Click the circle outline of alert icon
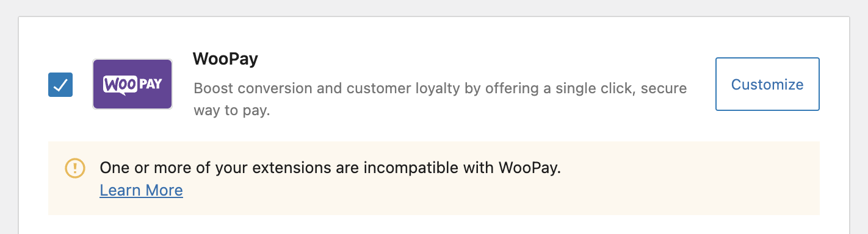The width and height of the screenshot is (868, 234). pyautogui.click(x=75, y=168)
